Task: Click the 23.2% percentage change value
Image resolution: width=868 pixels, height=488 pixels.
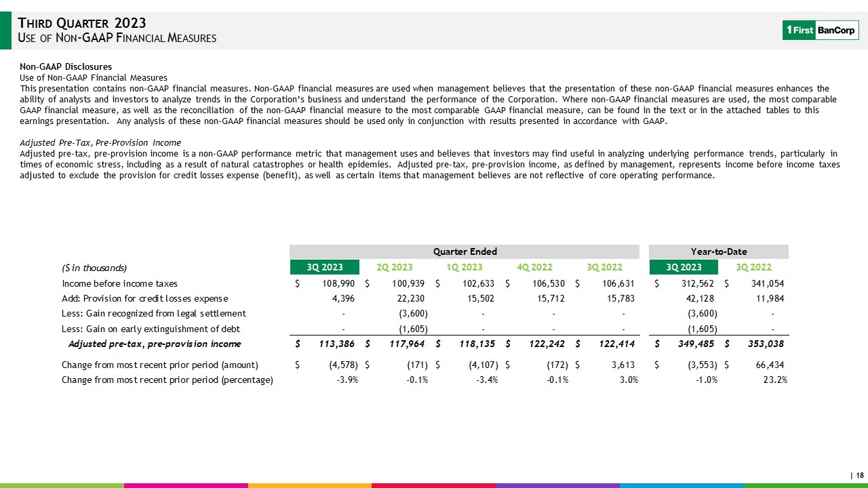Action: pos(774,380)
